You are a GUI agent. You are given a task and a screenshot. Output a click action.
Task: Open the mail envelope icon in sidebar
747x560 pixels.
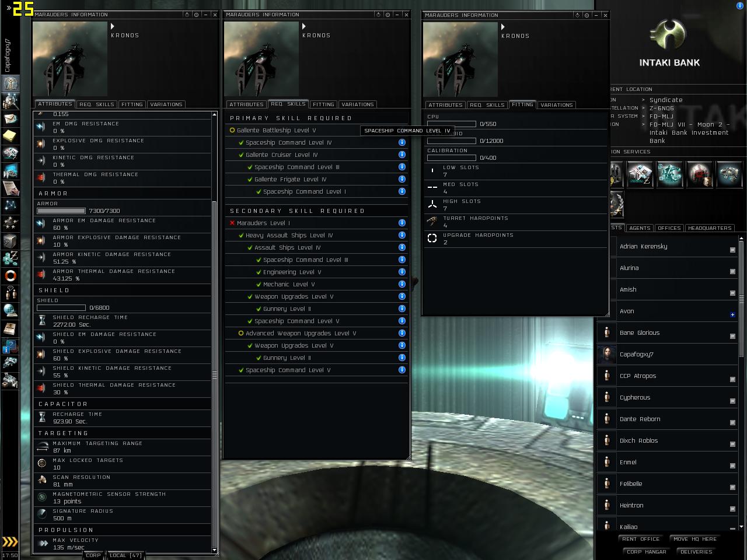pos(11,118)
